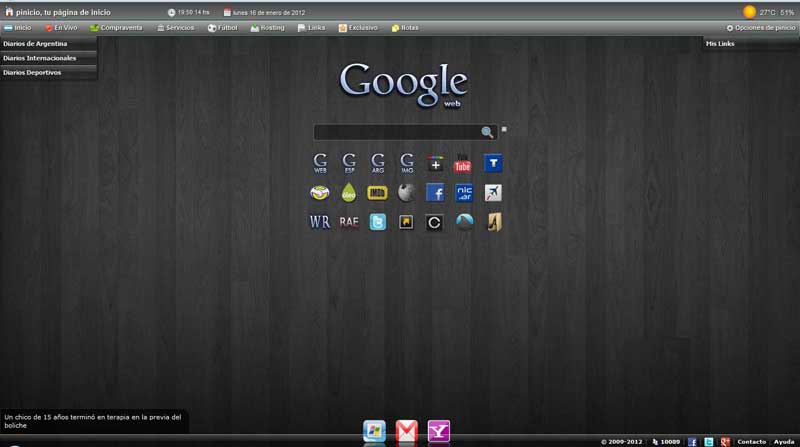The image size is (800, 447).
Task: Select the RAE dictionary icon
Action: coord(348,222)
